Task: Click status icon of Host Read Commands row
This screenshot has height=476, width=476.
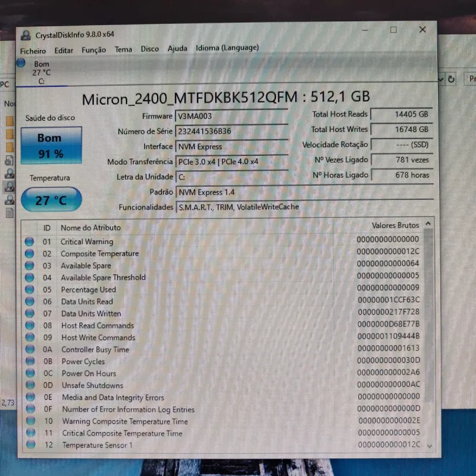Action: (x=30, y=325)
